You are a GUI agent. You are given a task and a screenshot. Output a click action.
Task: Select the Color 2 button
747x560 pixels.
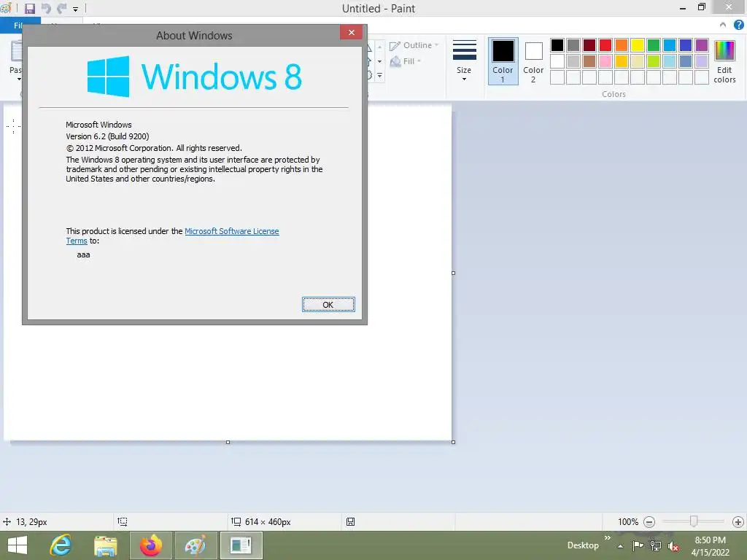pyautogui.click(x=533, y=61)
